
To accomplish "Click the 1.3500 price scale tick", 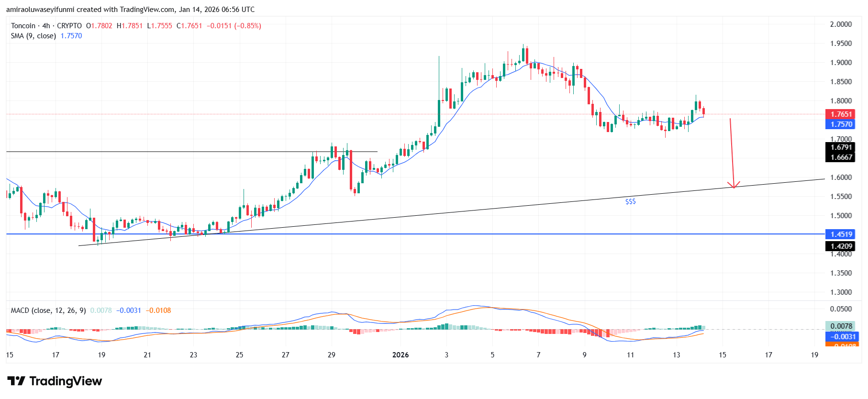I will [x=841, y=273].
